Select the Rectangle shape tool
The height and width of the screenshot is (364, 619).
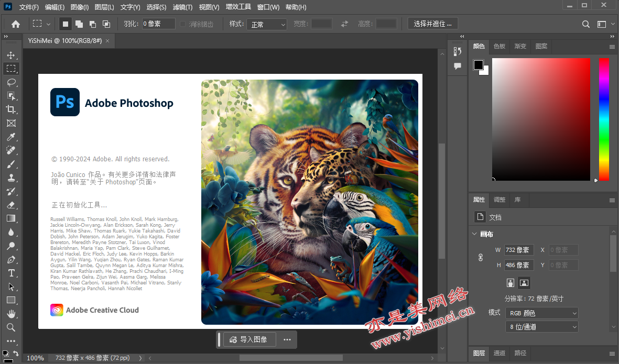[x=11, y=301]
